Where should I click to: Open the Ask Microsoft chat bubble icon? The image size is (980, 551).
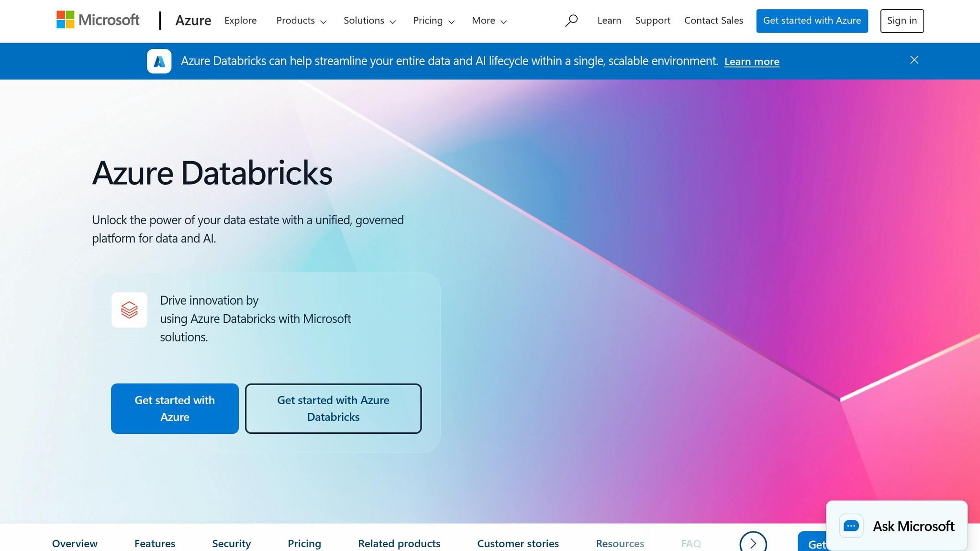click(852, 526)
